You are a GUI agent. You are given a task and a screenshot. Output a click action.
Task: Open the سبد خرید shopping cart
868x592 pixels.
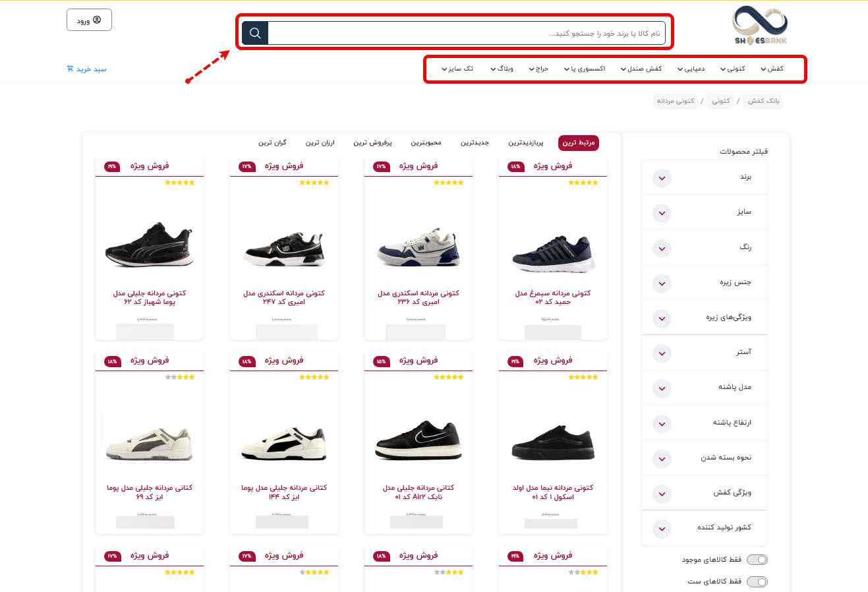(x=86, y=69)
